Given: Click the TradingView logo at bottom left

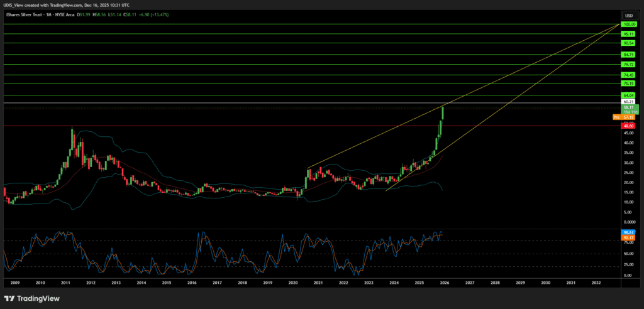Looking at the screenshot, I should click(31, 298).
